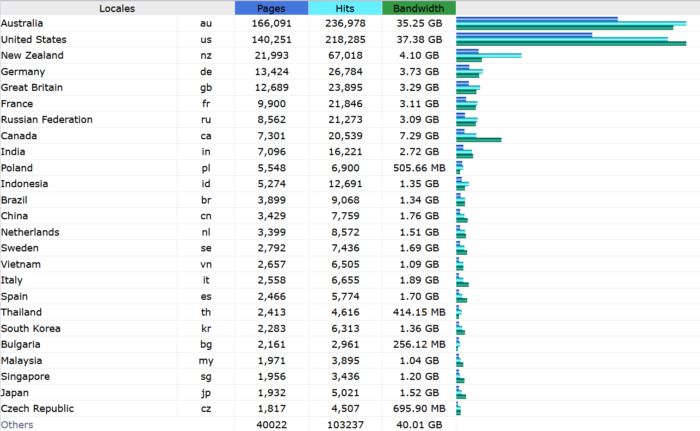700x431 pixels.
Task: Click Great Britain's hits value 23,895
Action: click(344, 88)
